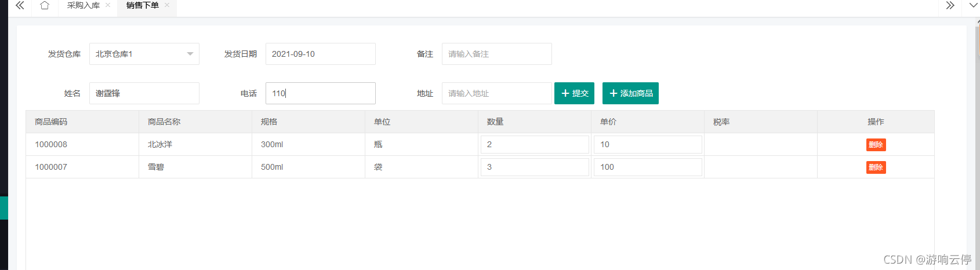Click the 电话 input field

(x=321, y=93)
